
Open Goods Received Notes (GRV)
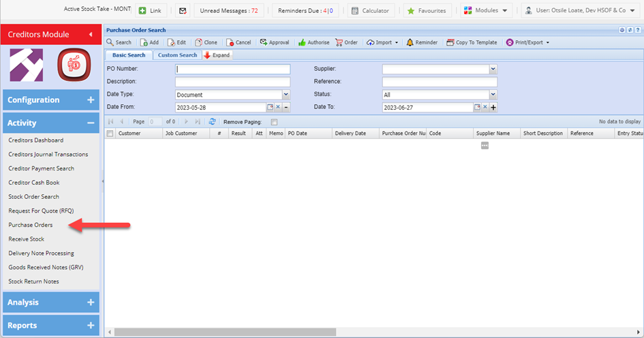pos(46,267)
